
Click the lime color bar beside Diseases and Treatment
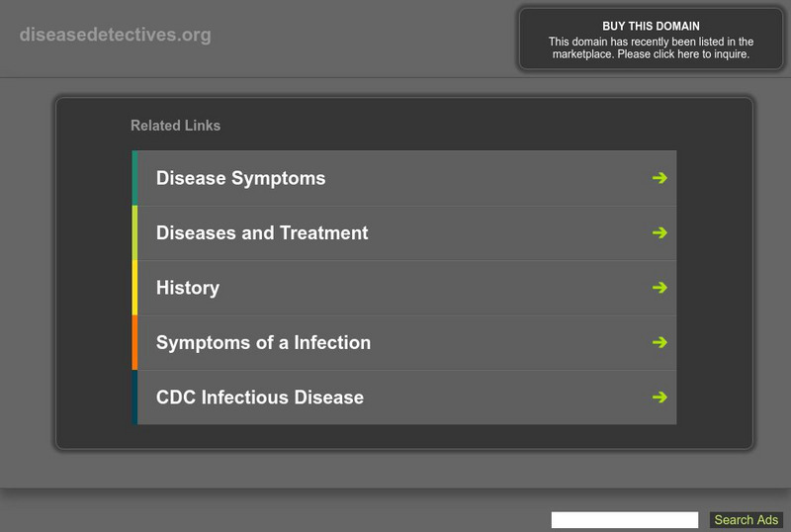coord(134,233)
